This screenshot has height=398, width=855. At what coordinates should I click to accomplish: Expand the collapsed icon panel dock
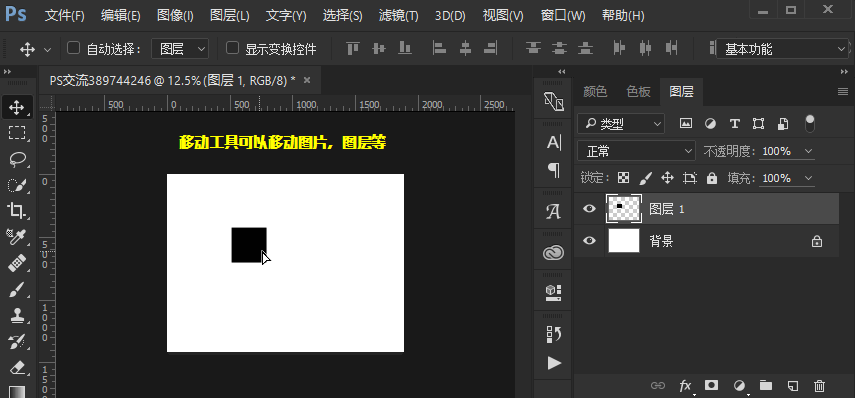coord(562,71)
